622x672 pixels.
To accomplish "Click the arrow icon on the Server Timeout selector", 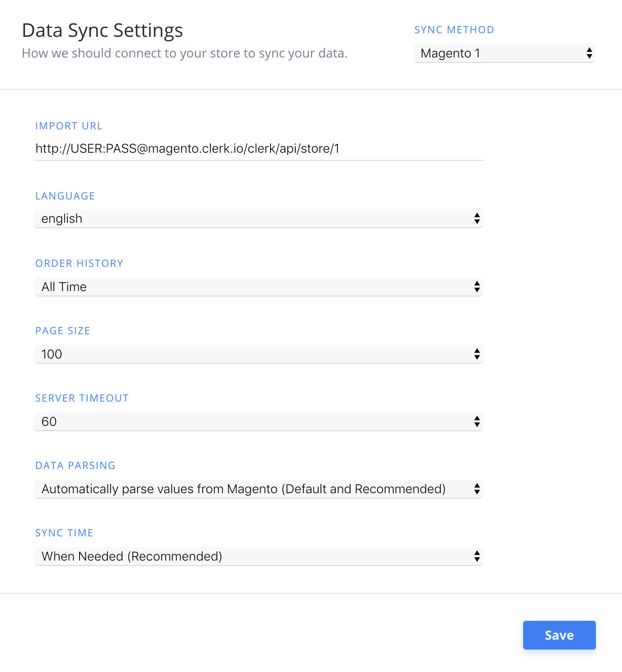I will coord(477,422).
